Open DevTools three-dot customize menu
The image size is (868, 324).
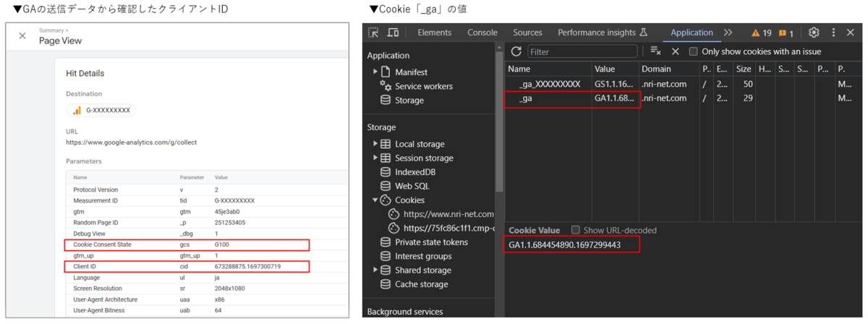[833, 33]
